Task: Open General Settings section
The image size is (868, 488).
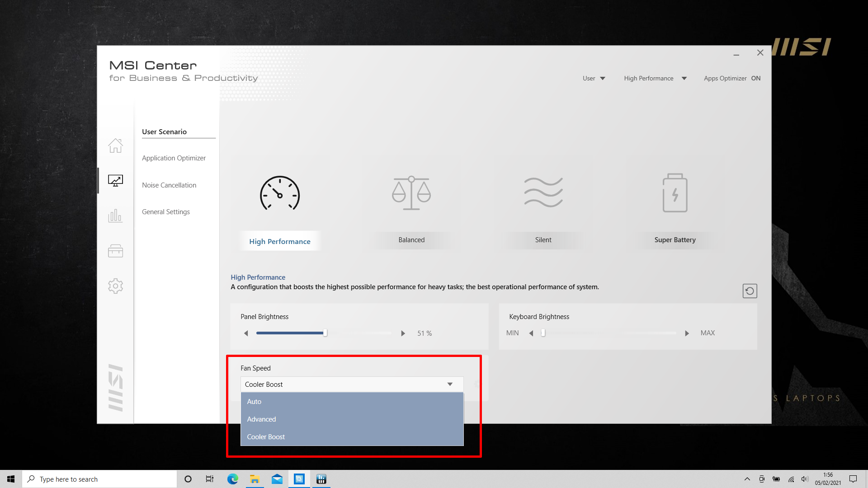Action: coord(166,212)
